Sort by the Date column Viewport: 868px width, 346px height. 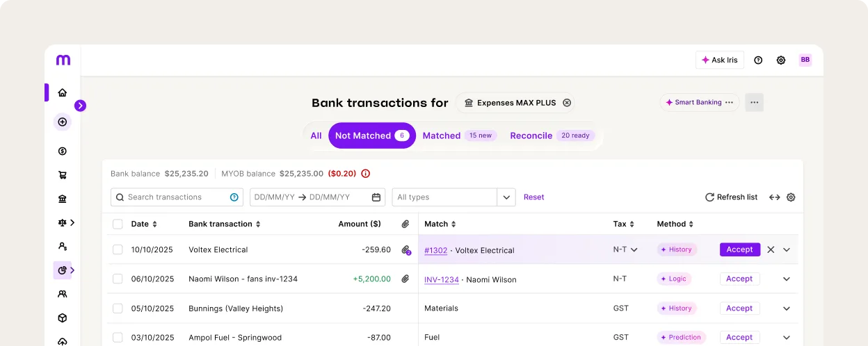[x=144, y=224]
